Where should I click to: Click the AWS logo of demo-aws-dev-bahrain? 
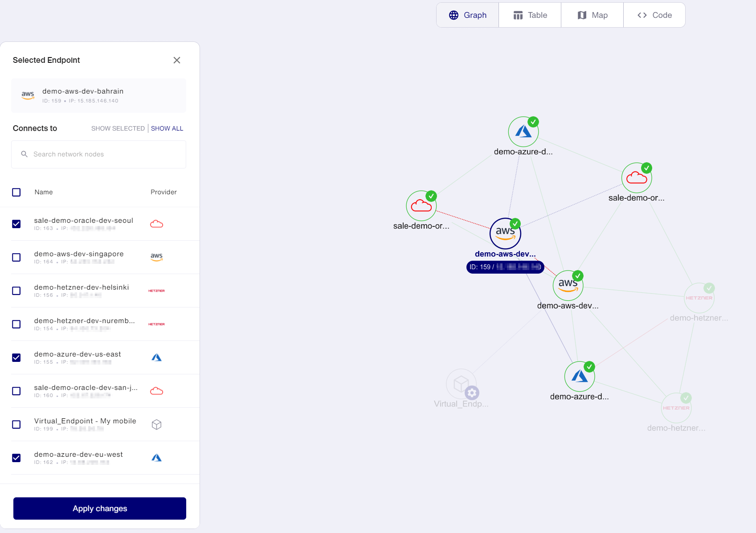(x=28, y=95)
